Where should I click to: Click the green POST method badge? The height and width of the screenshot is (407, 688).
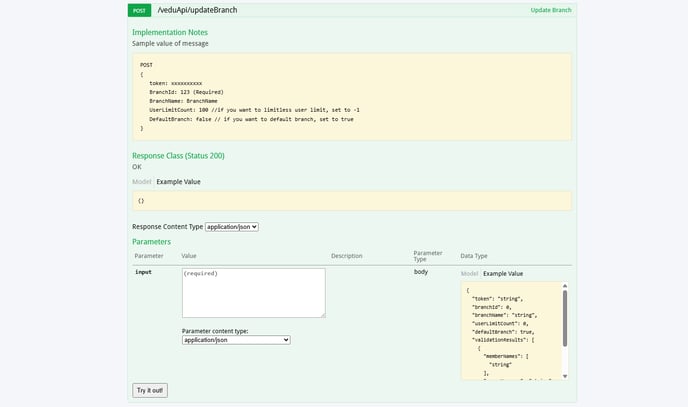[x=139, y=10]
